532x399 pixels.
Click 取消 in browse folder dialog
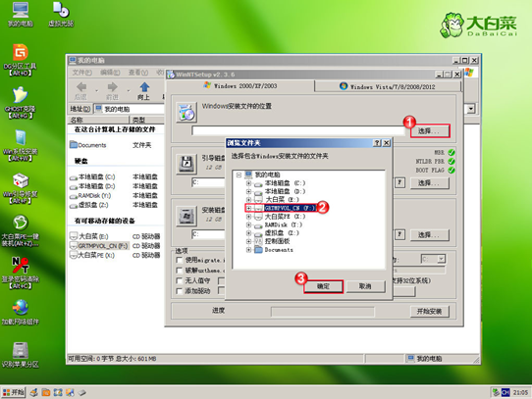[365, 286]
